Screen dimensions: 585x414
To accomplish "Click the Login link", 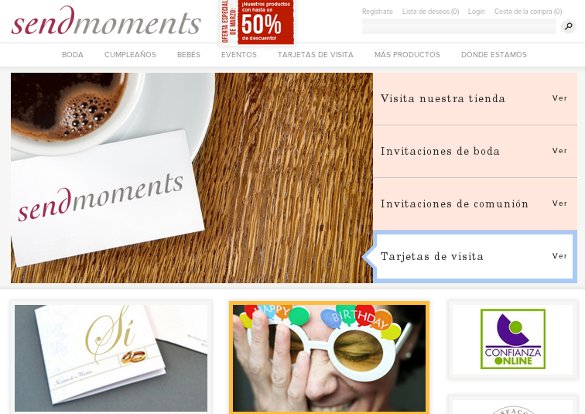I will pyautogui.click(x=476, y=12).
